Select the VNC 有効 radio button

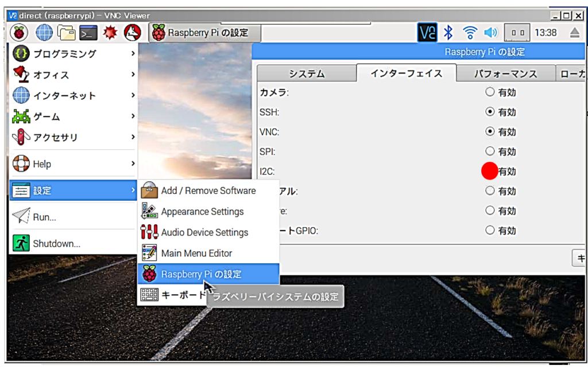click(x=490, y=131)
